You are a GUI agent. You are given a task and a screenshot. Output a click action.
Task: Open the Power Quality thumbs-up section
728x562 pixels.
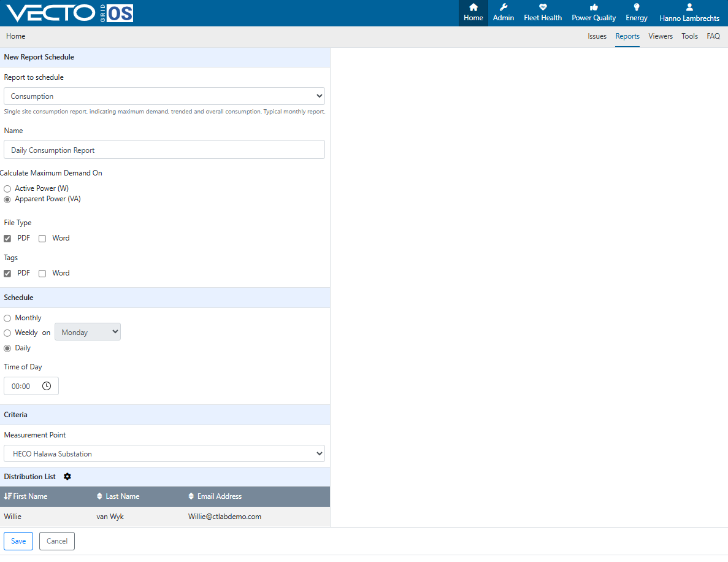[593, 13]
